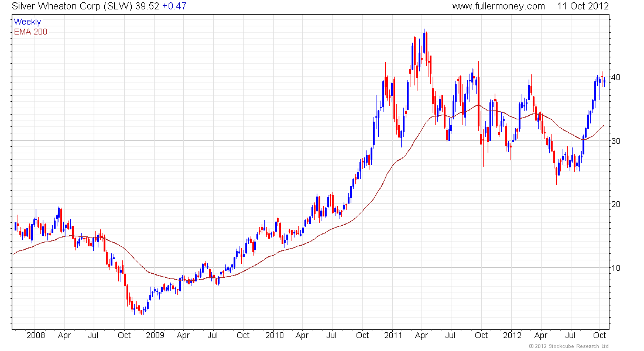Click the 10 price axis label
Viewport: 644px width, 351px height.
(x=616, y=268)
